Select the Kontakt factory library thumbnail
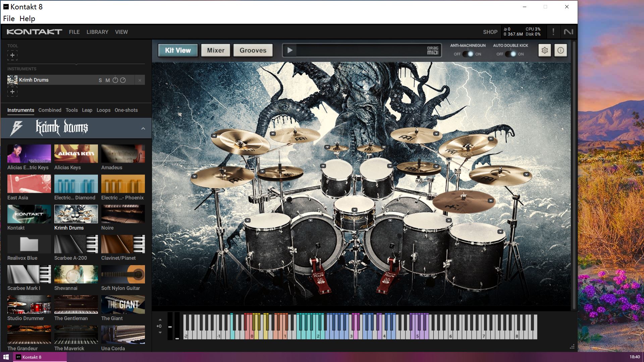Screen dimensions: 644x362 [29, 214]
